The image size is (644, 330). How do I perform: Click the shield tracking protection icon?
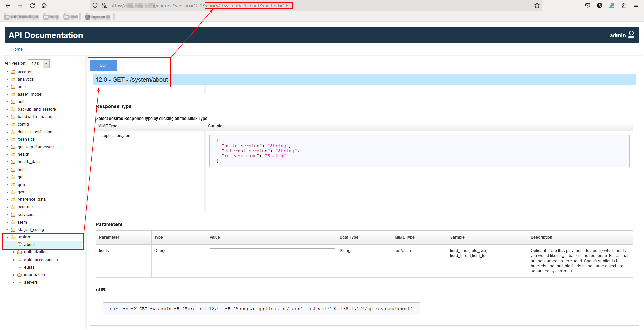click(x=95, y=6)
